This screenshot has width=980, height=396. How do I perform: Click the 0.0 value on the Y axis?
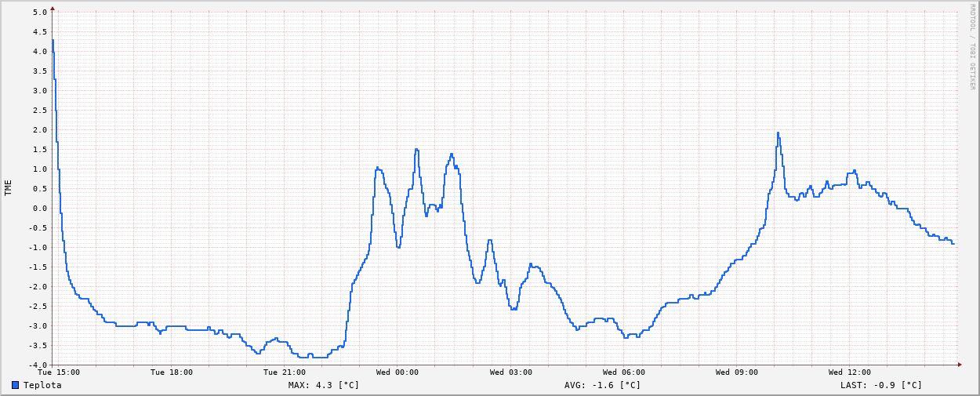point(40,209)
